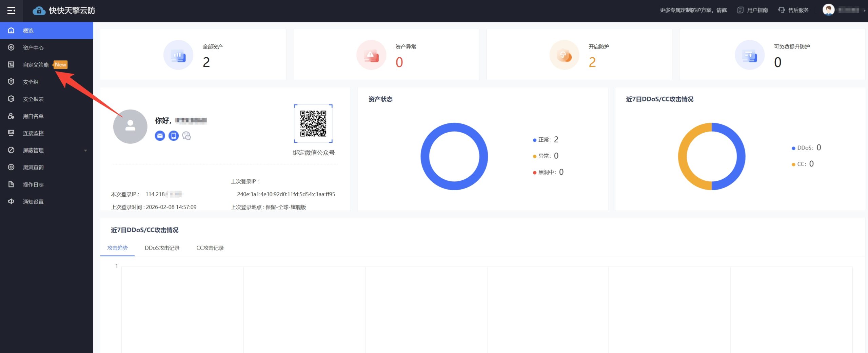Open the 安全组 shield menu item

tap(31, 82)
